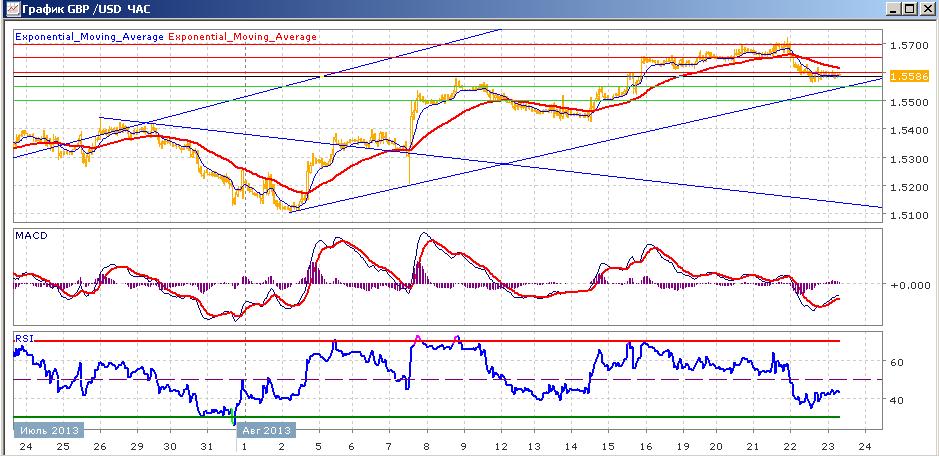Click the 1.5400 price axis label
Image resolution: width=939 pixels, height=457 pixels.
pyautogui.click(x=909, y=131)
